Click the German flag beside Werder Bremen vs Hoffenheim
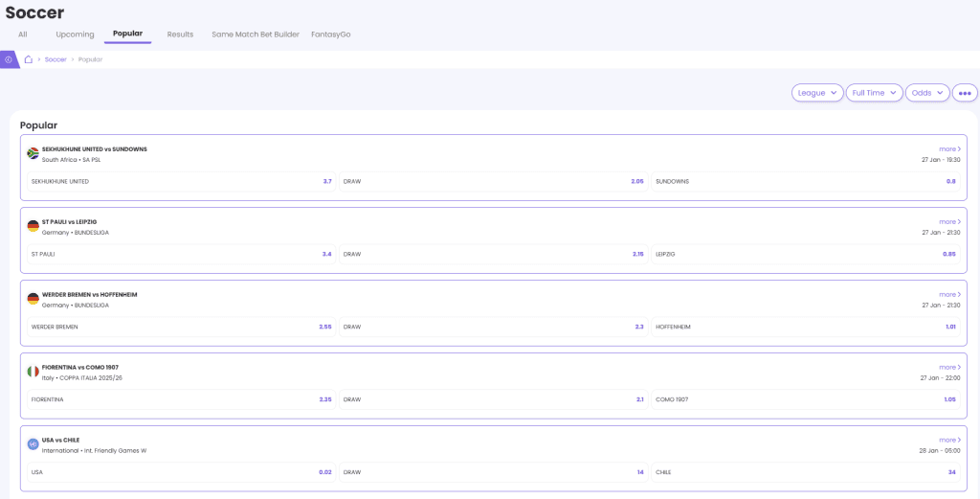Screen dimensions: 980x499 pos(33,299)
